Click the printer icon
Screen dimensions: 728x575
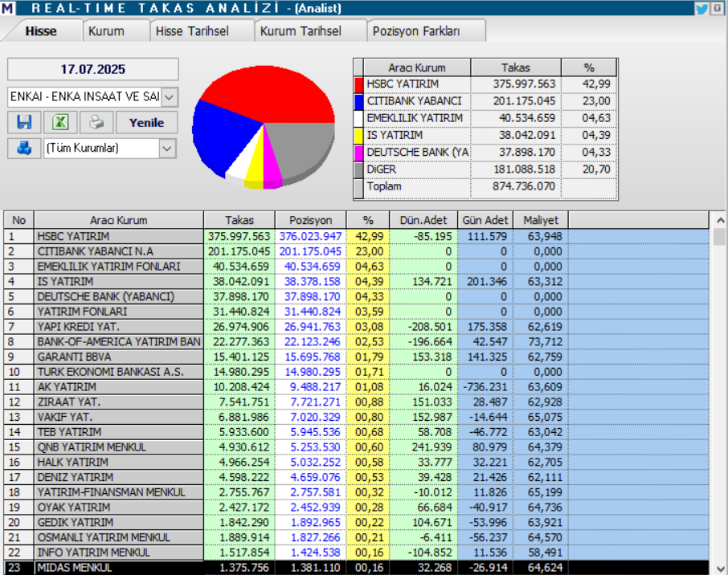coord(96,123)
